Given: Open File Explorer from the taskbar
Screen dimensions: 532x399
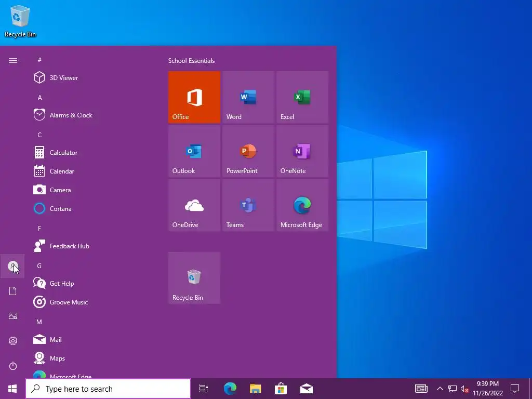Looking at the screenshot, I should pyautogui.click(x=256, y=389).
